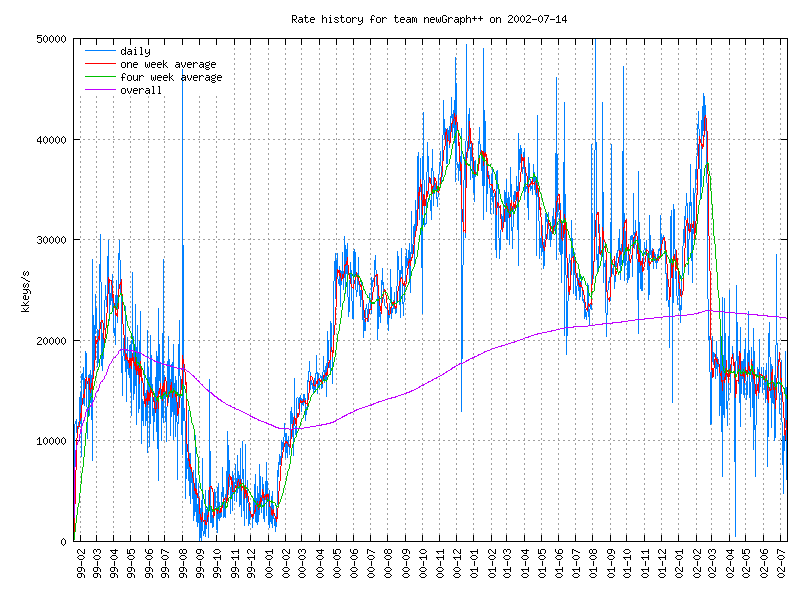Click the 40000 y-axis value
Image resolution: width=800 pixels, height=600 pixels.
pos(52,140)
